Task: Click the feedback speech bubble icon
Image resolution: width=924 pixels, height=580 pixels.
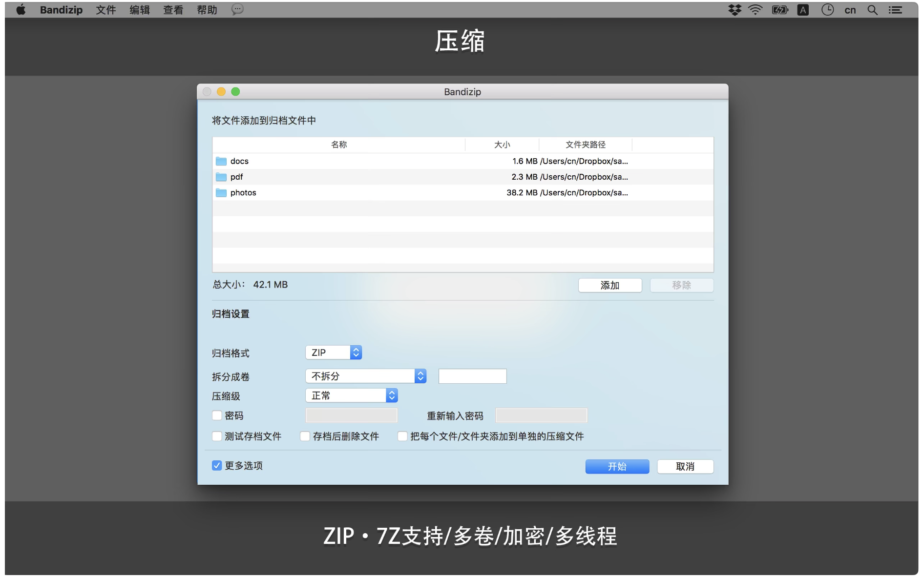Action: (237, 10)
